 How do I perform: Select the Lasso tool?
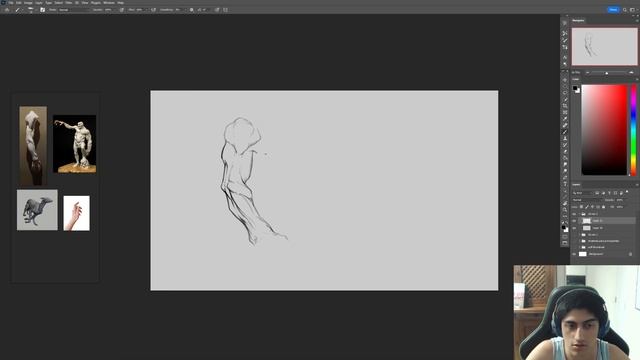click(x=565, y=93)
